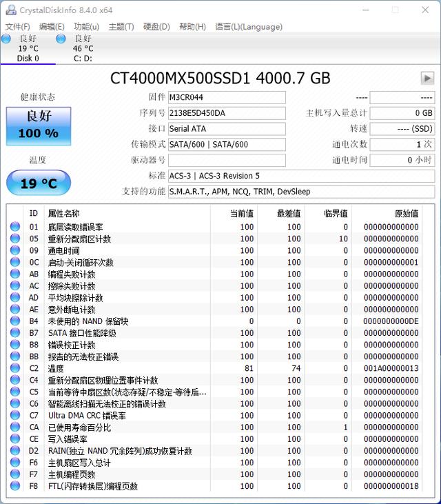Open the 功能(u) menu
Viewport: 441px width, 504px height.
point(86,27)
